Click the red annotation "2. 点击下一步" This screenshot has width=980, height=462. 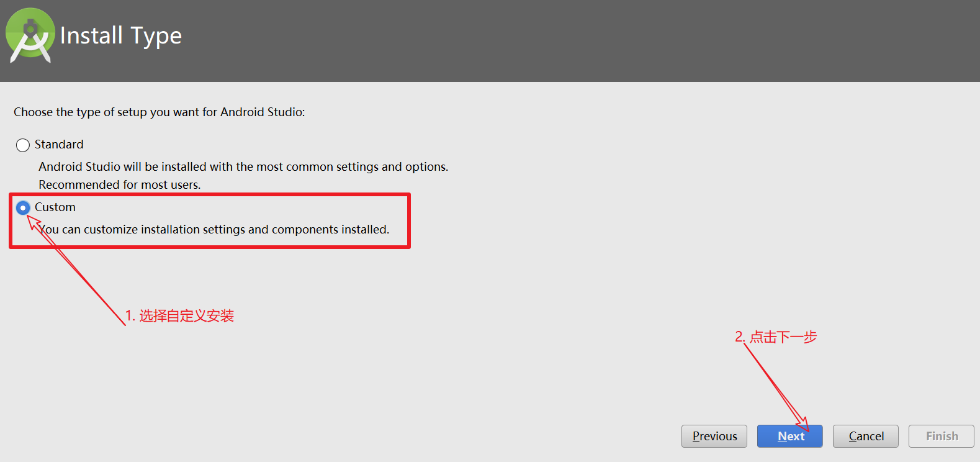pyautogui.click(x=776, y=337)
